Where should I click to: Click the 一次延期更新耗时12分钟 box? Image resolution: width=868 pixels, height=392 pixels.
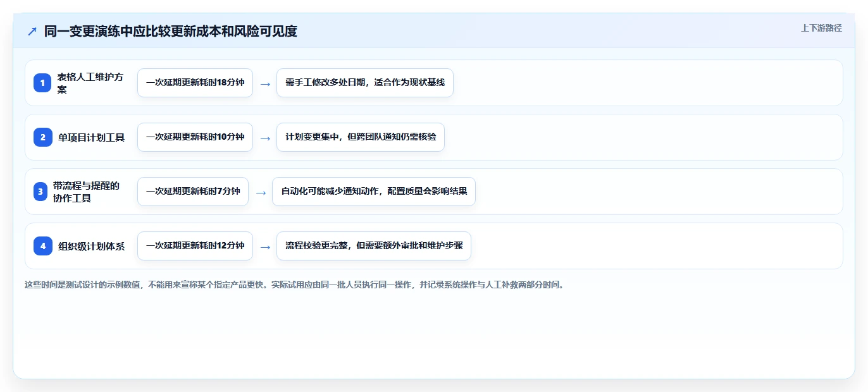[x=195, y=246]
